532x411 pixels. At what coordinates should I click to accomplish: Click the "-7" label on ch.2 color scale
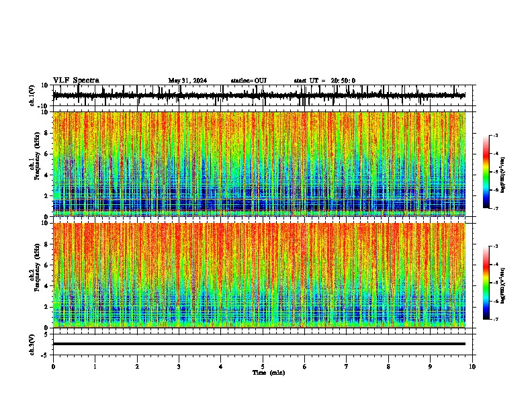click(495, 319)
